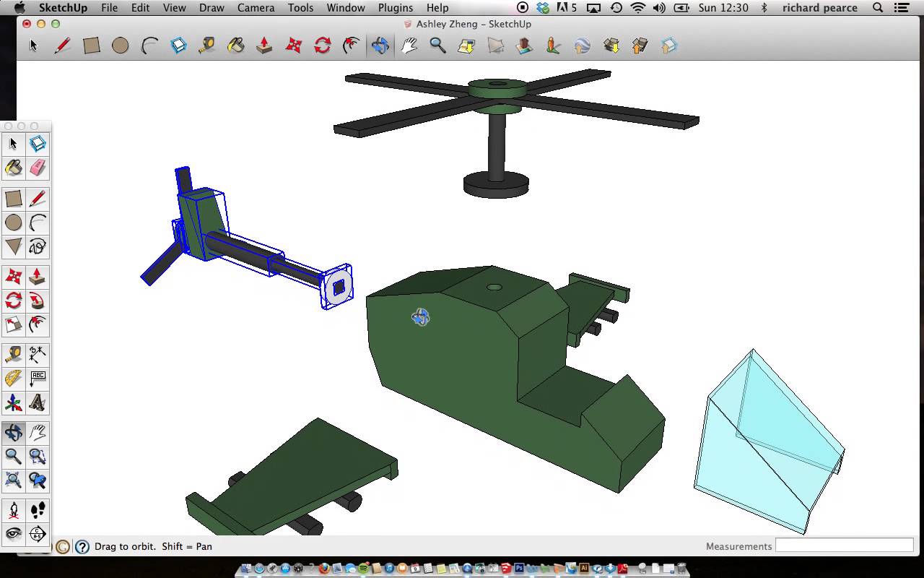Pick the Tape Measure tool
Image resolution: width=924 pixels, height=578 pixels.
13,353
